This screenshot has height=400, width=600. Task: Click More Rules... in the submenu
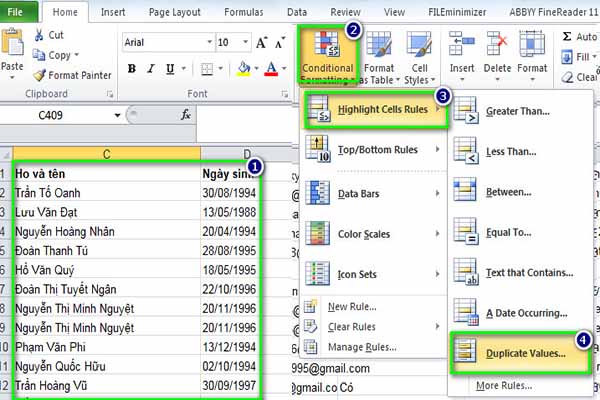(504, 385)
